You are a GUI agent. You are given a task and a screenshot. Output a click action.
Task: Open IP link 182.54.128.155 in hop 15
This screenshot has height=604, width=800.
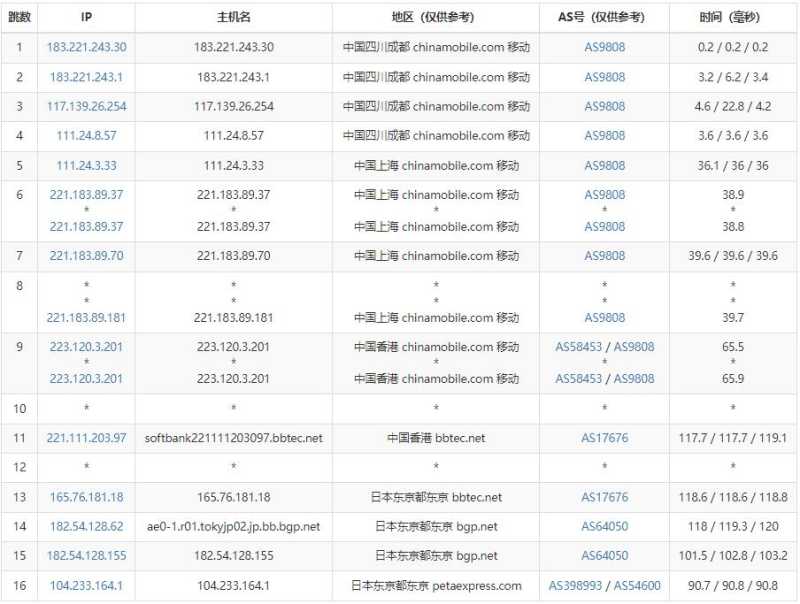(86, 556)
